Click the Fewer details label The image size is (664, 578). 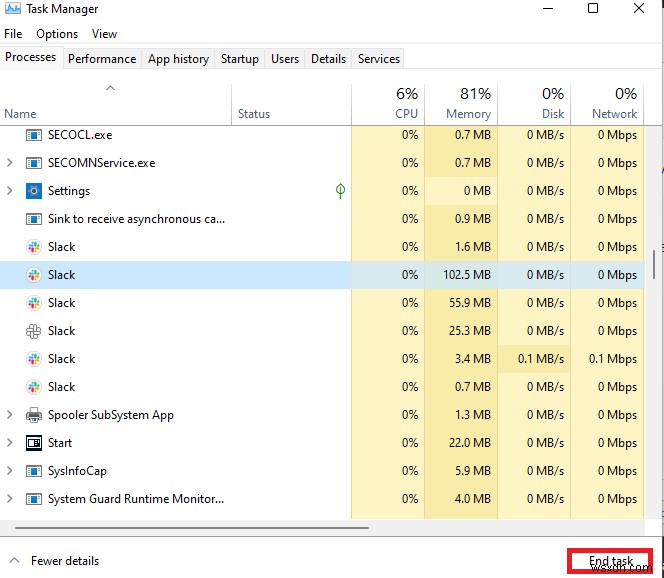pyautogui.click(x=65, y=561)
